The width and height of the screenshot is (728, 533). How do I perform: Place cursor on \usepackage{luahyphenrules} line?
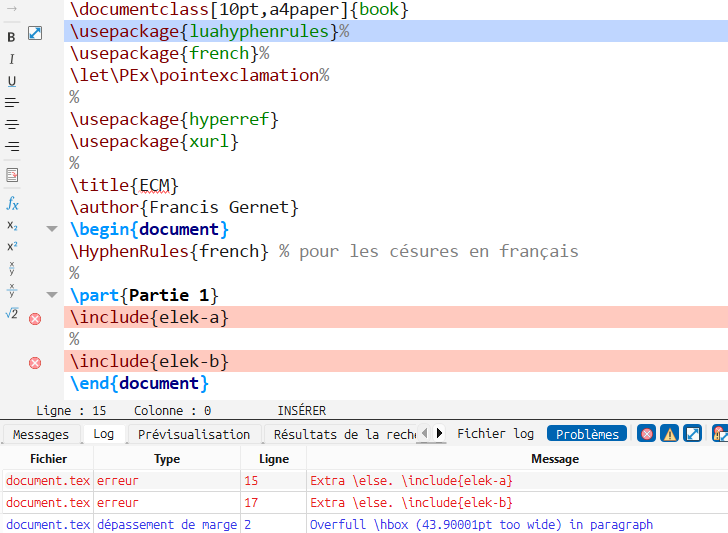396,31
